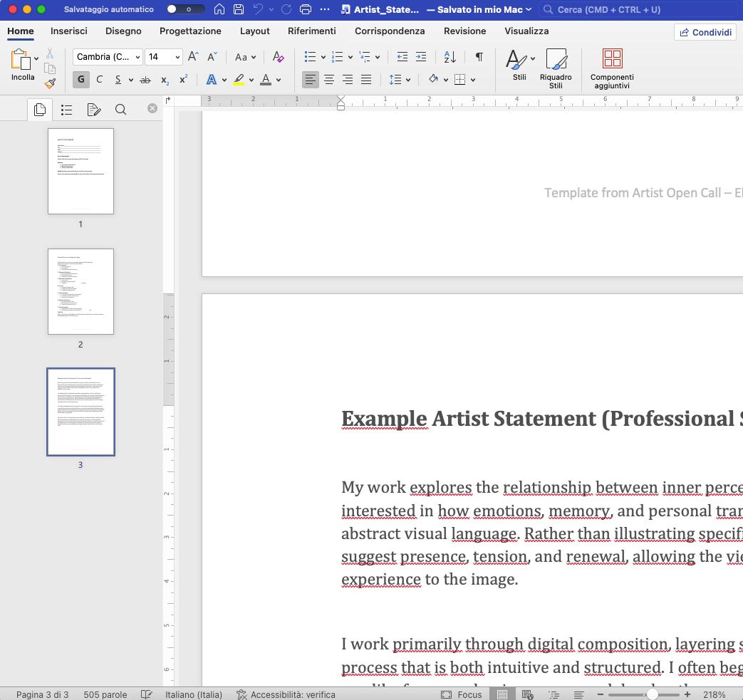Apply strikethrough formatting
This screenshot has width=743, height=700.
click(145, 80)
